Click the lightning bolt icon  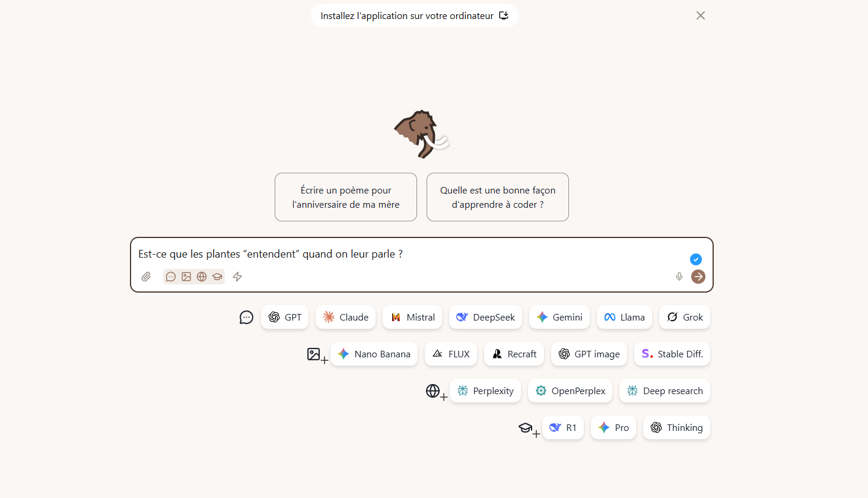point(237,277)
